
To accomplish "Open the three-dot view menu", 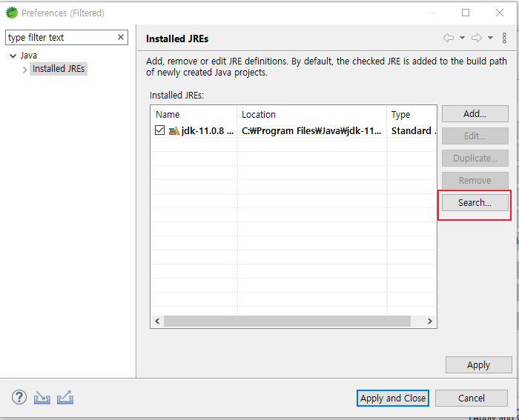I will click(x=504, y=38).
